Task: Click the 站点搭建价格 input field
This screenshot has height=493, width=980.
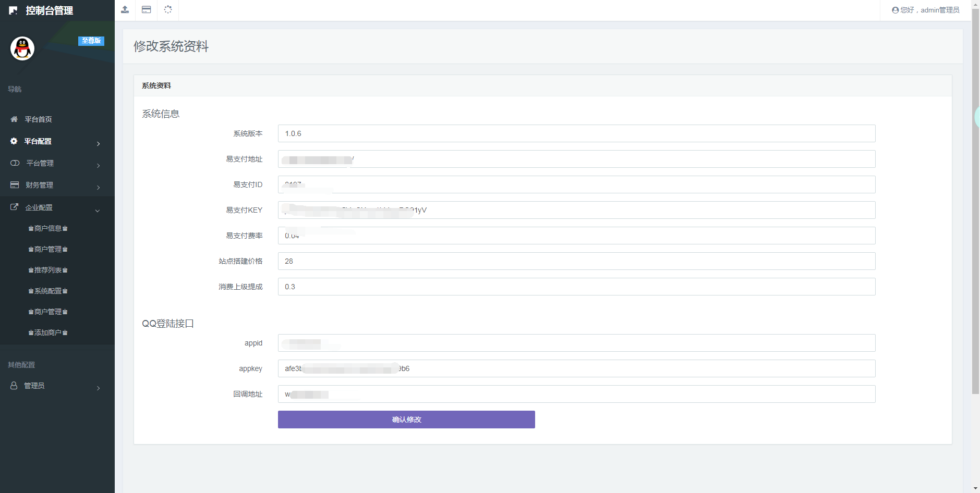Action: click(576, 261)
